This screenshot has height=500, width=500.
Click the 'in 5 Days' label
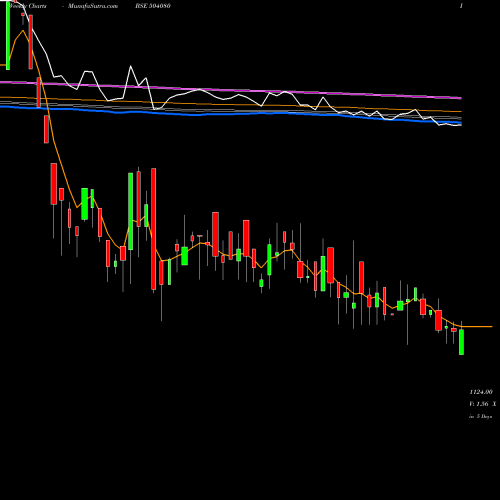coord(481,416)
